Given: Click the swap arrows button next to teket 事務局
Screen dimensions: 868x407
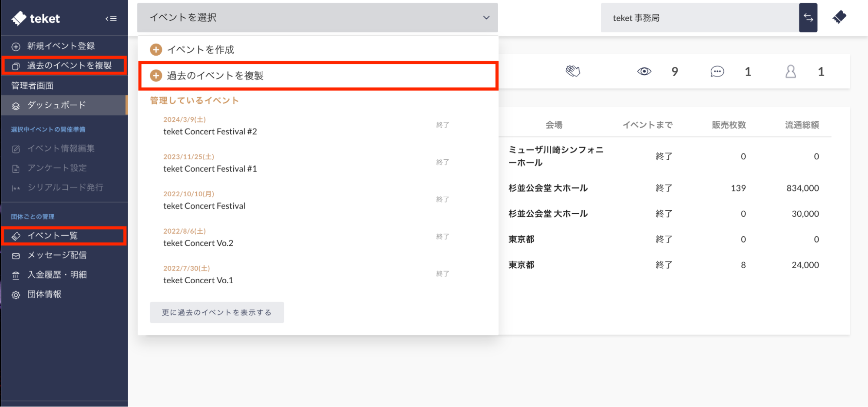Looking at the screenshot, I should [x=808, y=18].
